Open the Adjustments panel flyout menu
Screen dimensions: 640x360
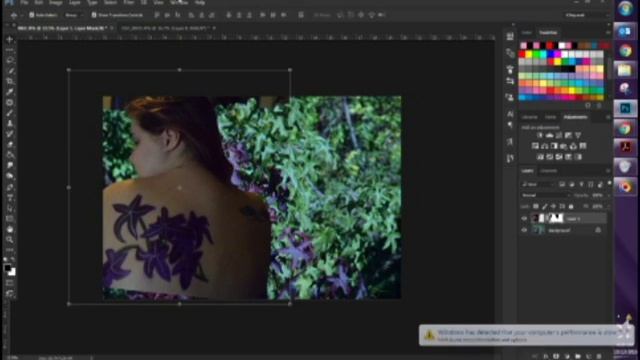coord(608,117)
